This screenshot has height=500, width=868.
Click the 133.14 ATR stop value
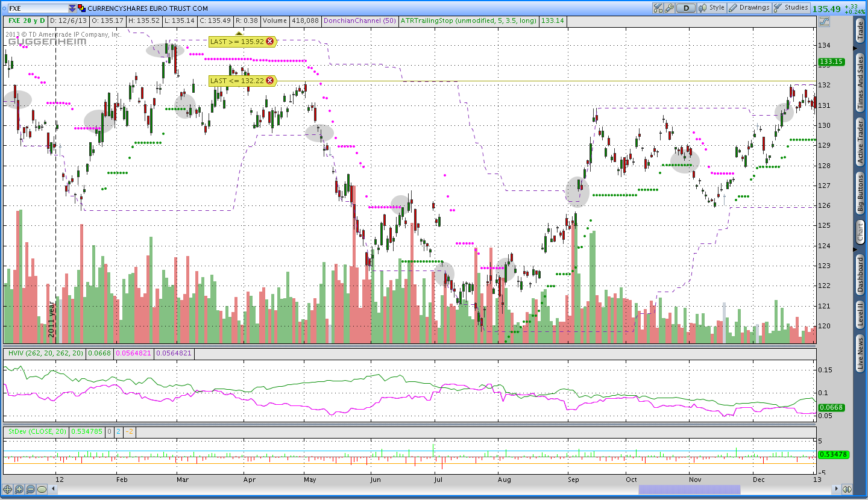(x=552, y=20)
